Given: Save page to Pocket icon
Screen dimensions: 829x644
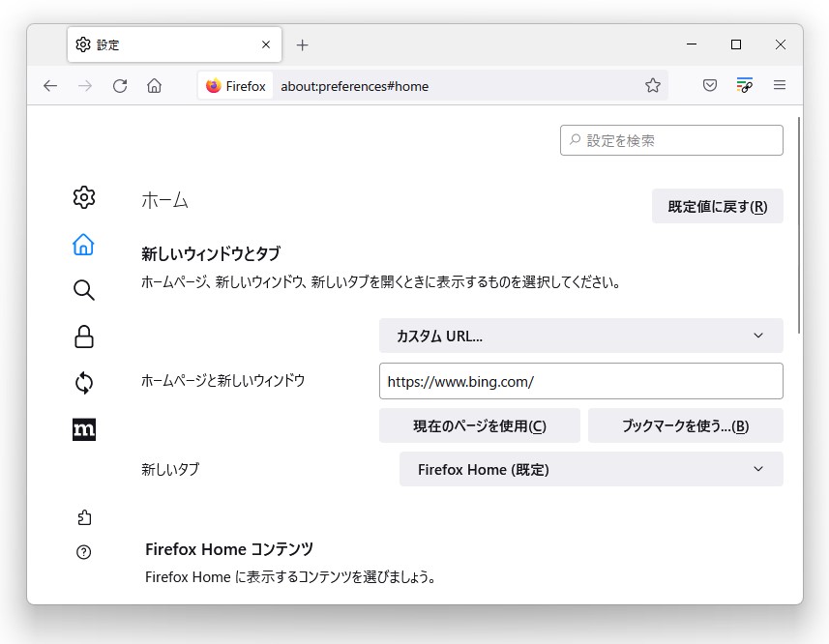Looking at the screenshot, I should [709, 85].
